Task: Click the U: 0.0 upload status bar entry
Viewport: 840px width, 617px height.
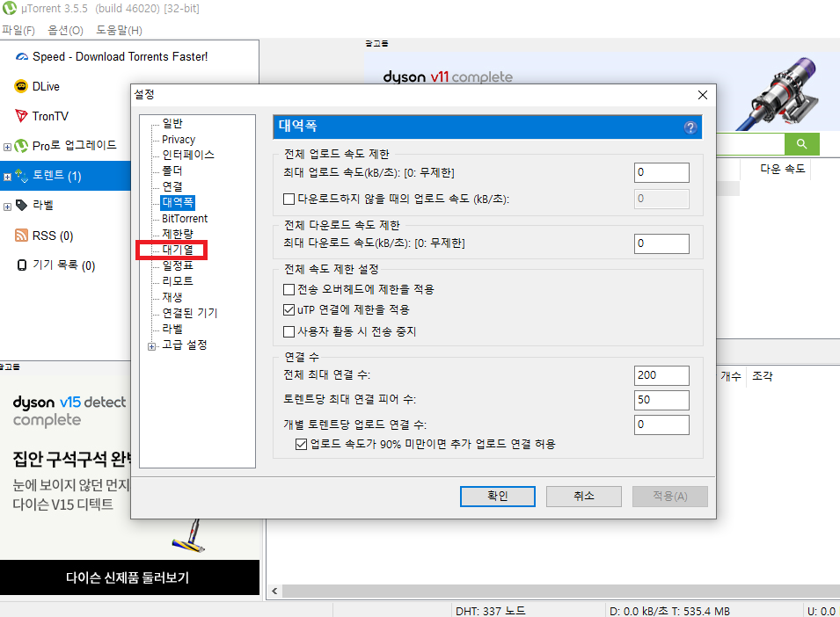Action: pos(822,611)
